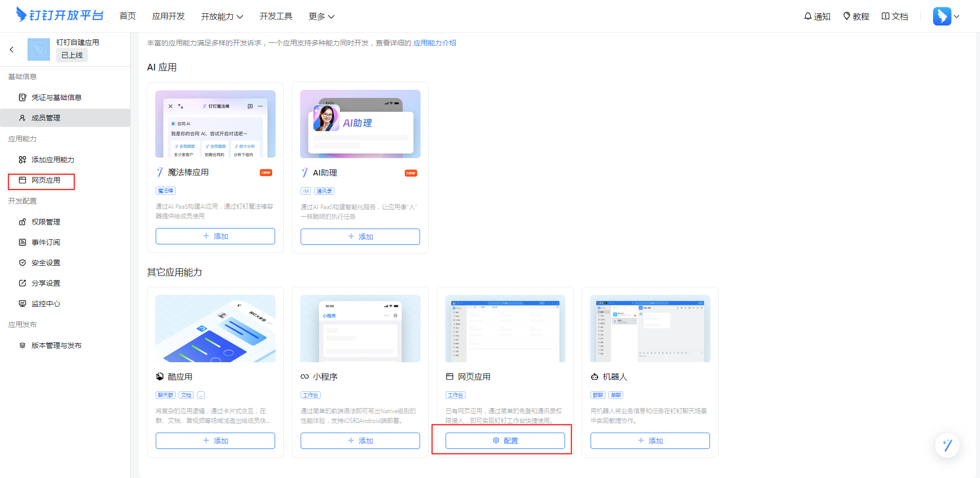Click the 事件订阅 feed icon
Viewport: 980px width, 478px height.
point(22,242)
